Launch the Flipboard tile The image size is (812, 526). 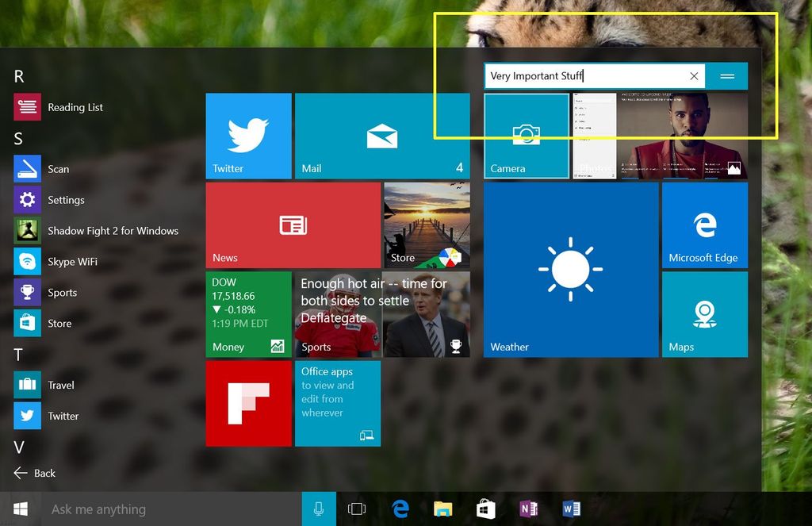click(x=248, y=403)
